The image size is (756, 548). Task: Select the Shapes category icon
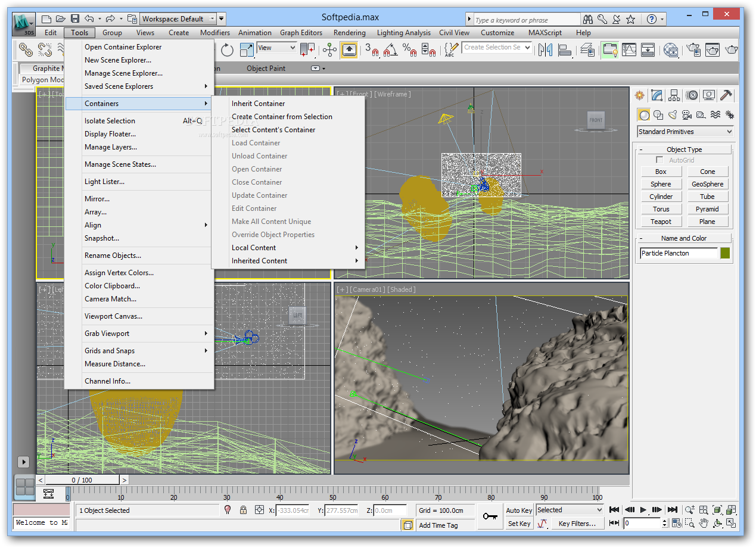[x=658, y=115]
